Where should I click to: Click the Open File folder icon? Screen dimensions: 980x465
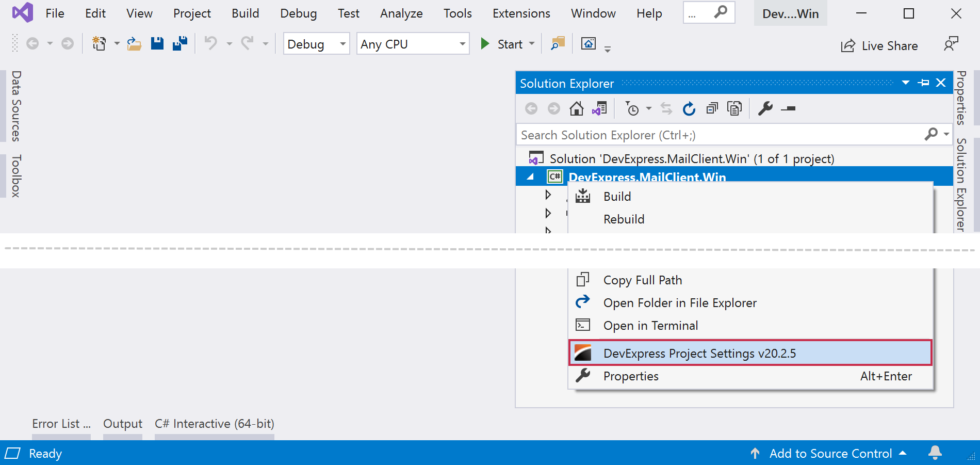click(x=134, y=44)
